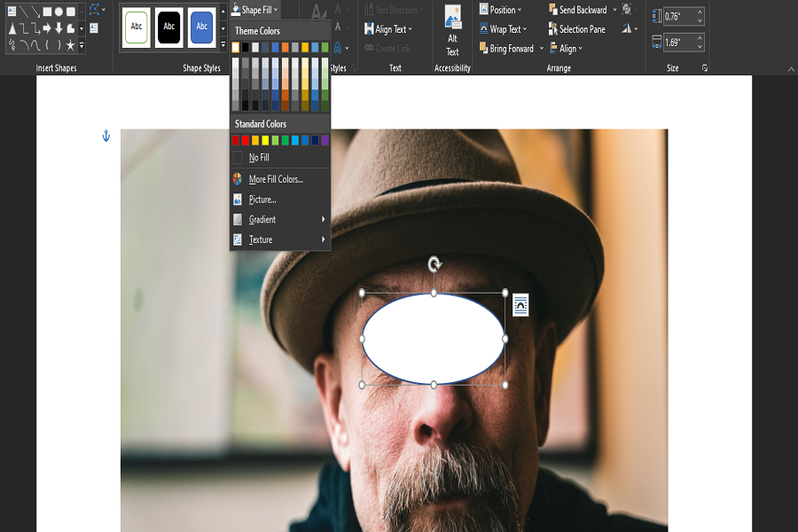
Task: Apply the blue Abc shape style preset
Action: click(x=200, y=27)
